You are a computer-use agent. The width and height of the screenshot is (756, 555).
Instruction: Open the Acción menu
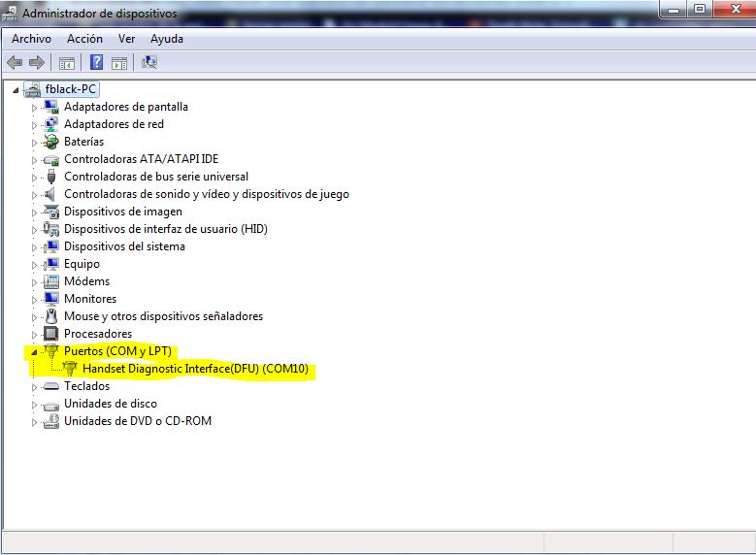coord(84,39)
